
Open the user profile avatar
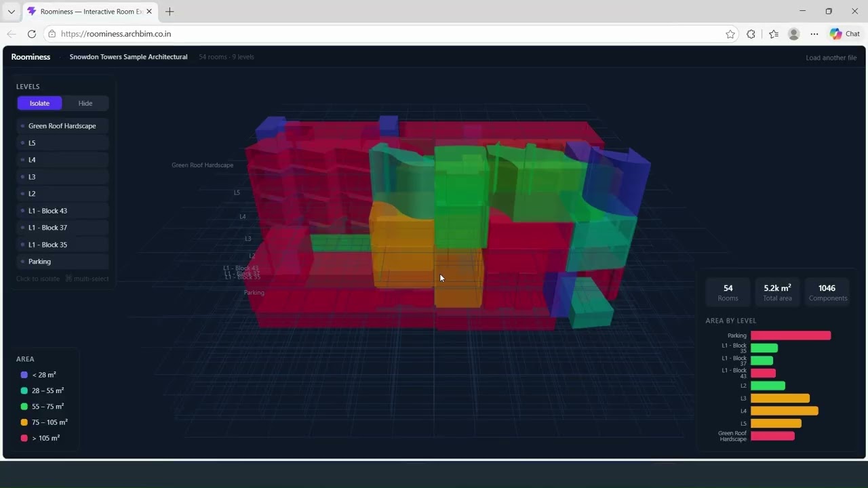point(793,34)
